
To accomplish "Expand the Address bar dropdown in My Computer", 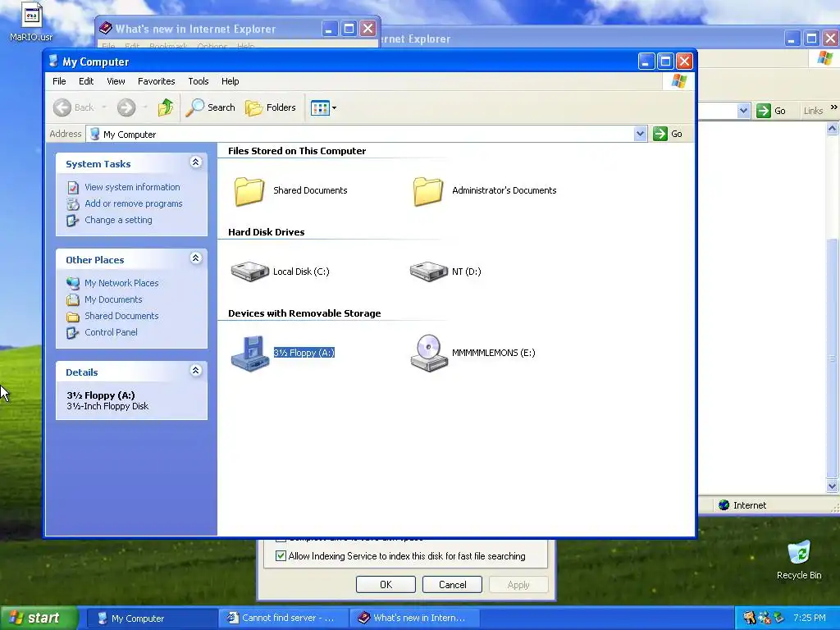I will tap(640, 134).
